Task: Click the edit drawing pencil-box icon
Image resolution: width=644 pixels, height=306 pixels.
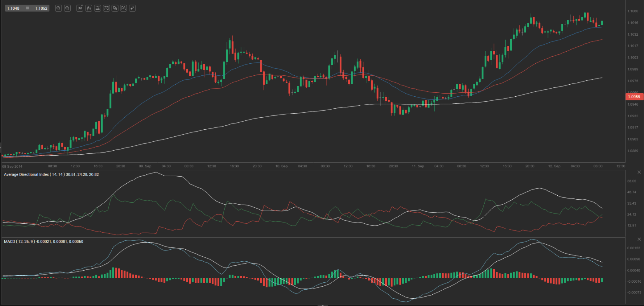Action: point(124,8)
